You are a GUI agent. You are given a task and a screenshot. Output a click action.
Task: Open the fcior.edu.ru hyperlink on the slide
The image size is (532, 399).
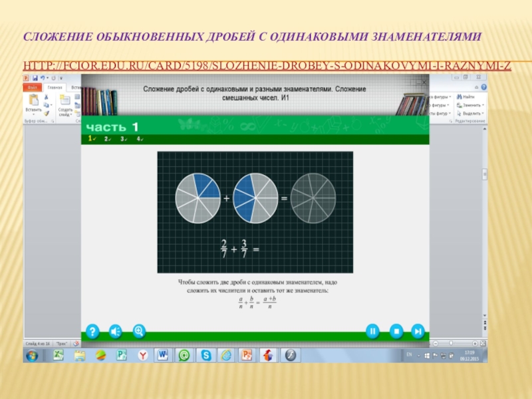pyautogui.click(x=267, y=65)
